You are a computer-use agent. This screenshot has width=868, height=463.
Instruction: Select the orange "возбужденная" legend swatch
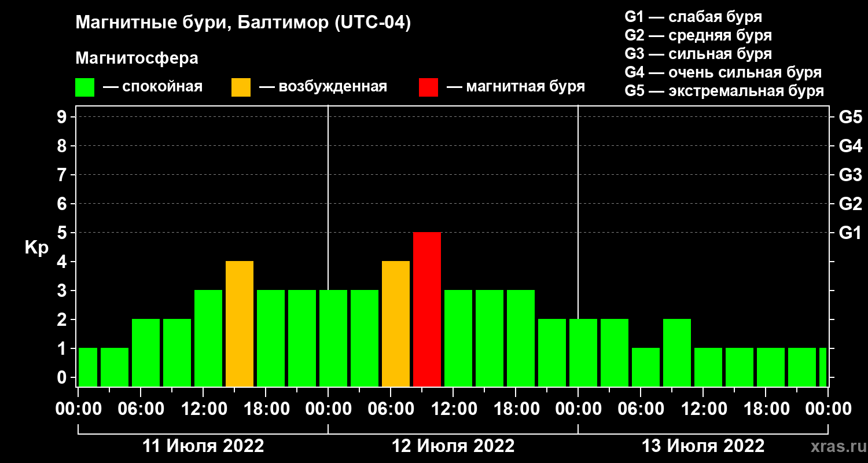241,87
